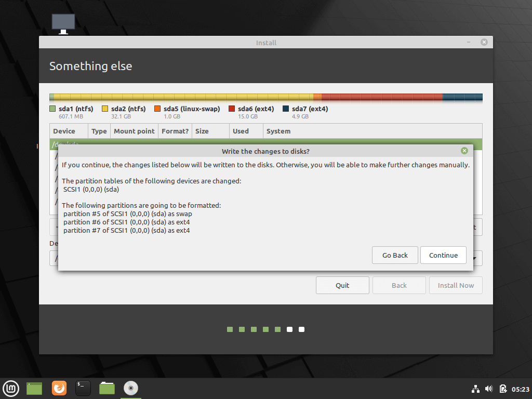Screen dimensions: 532x399
Task: Open the Terminal from the taskbar
Action: [83, 388]
